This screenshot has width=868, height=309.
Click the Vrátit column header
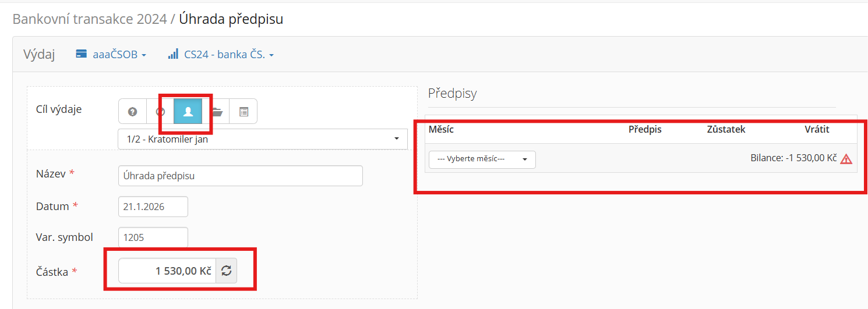(x=817, y=129)
